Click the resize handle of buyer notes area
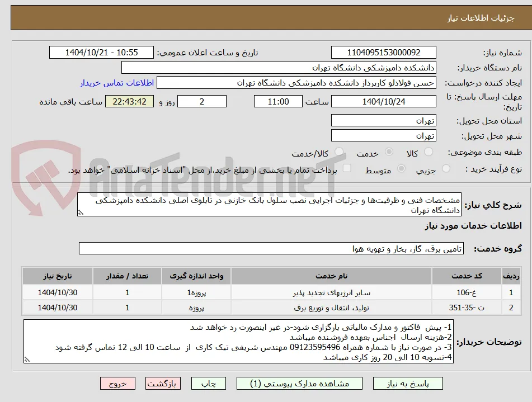This screenshot has width=532, height=402. pyautogui.click(x=27, y=360)
